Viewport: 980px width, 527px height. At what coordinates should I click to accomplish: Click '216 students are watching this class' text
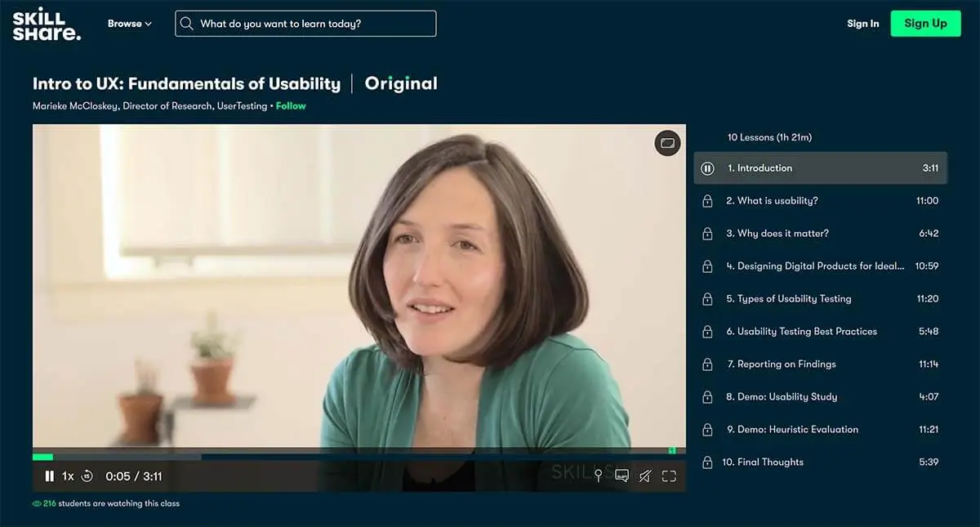[111, 504]
